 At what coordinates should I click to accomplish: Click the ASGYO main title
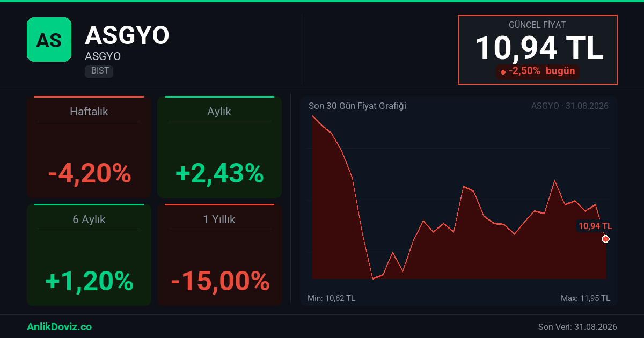tap(127, 35)
